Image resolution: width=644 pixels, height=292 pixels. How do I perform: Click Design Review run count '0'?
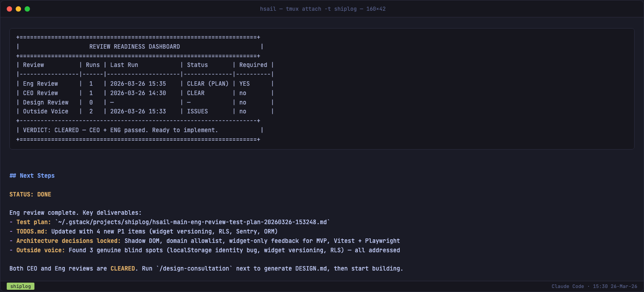click(91, 103)
